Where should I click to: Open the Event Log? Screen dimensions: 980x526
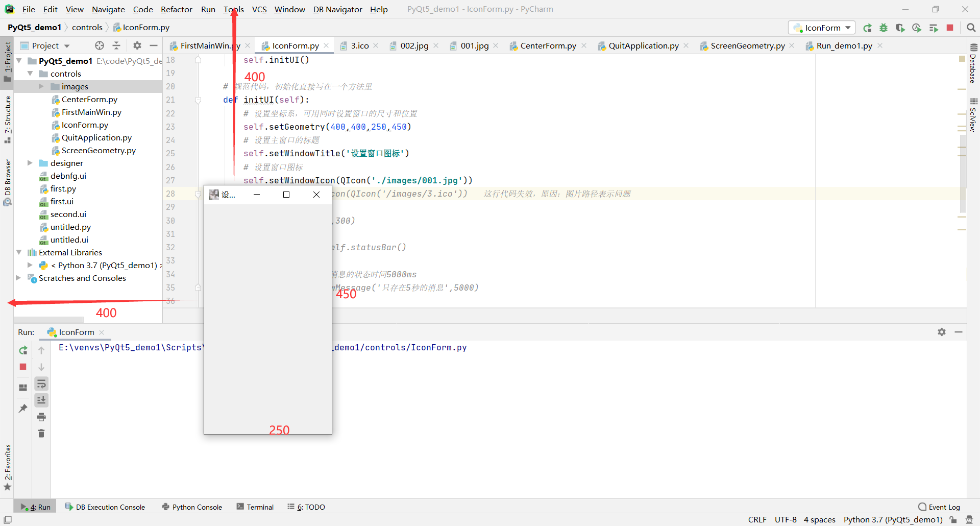click(939, 507)
